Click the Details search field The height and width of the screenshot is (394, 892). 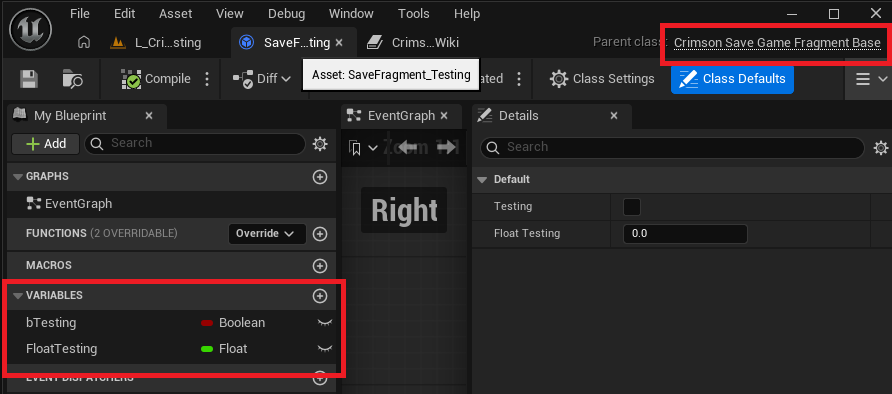[x=672, y=147]
